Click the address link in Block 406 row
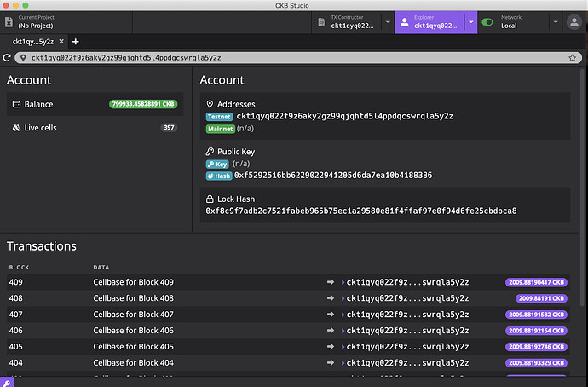The image size is (588, 387). [x=407, y=331]
